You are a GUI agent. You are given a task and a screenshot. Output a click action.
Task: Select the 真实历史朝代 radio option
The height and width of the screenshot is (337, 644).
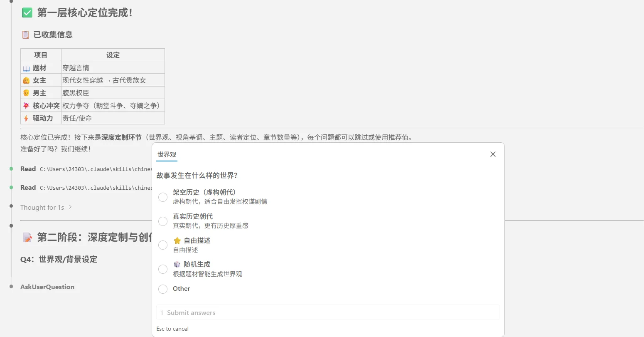(163, 221)
